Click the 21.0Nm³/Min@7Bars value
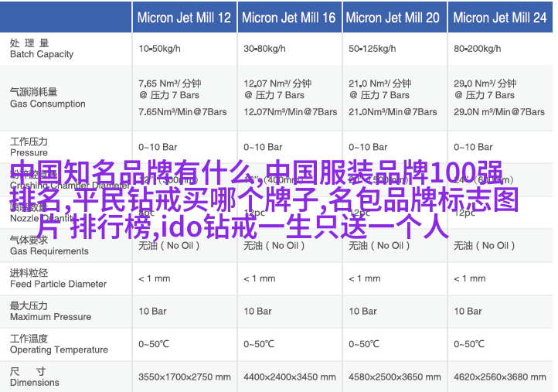 (393, 112)
